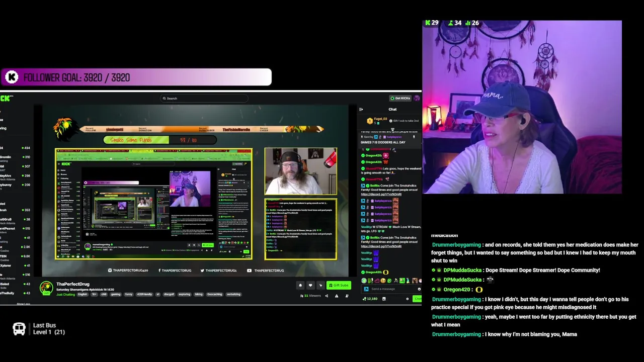Open sidebar channel with 353 viewers
Screen dimensions: 644x362
[15, 210]
